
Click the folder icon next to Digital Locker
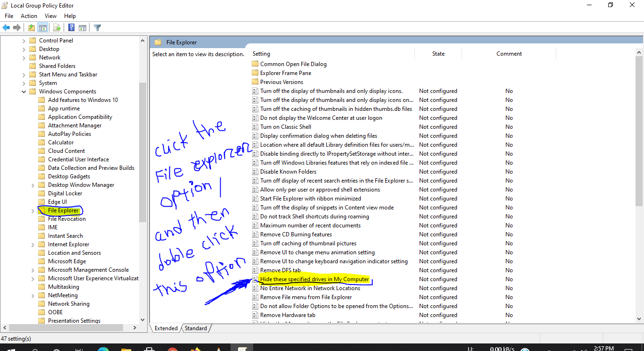pyautogui.click(x=41, y=193)
